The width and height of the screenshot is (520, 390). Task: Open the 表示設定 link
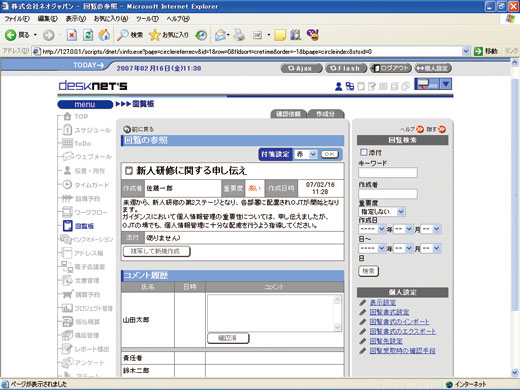coord(383,302)
